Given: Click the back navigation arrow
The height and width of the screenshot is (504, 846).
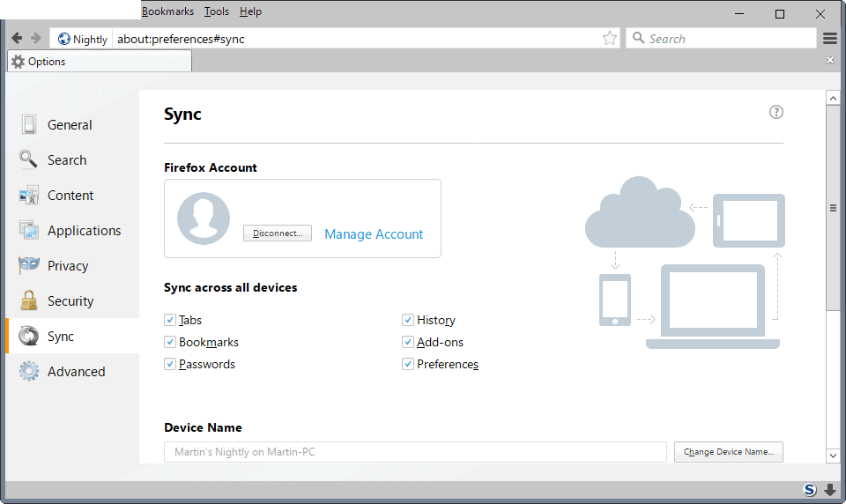Looking at the screenshot, I should pyautogui.click(x=17, y=38).
